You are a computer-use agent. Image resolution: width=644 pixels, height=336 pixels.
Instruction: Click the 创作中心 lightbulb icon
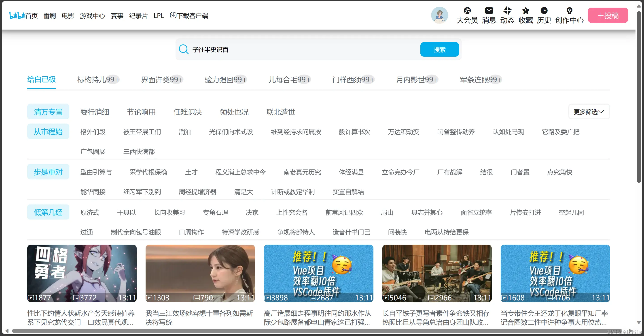(569, 11)
